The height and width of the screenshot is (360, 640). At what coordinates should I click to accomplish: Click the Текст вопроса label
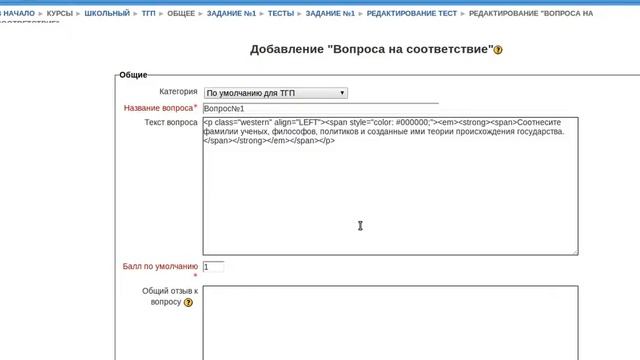click(171, 122)
